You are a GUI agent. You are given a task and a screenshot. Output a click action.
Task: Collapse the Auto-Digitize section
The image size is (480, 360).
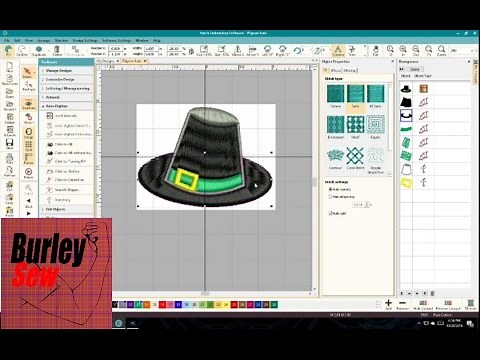pos(67,106)
